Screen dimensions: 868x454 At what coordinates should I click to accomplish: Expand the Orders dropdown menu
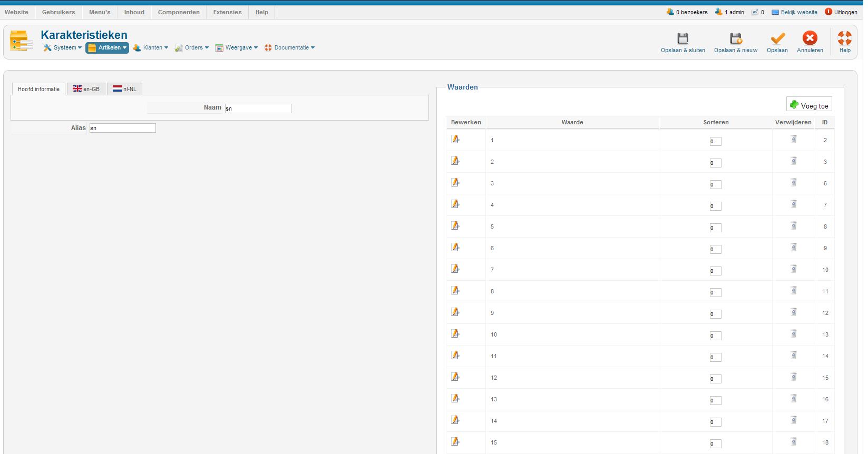(x=192, y=47)
